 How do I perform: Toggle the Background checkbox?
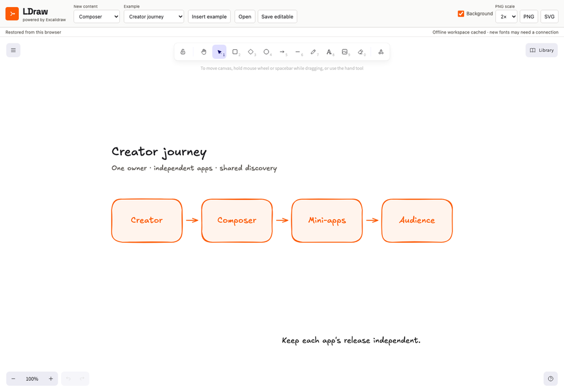click(x=461, y=14)
